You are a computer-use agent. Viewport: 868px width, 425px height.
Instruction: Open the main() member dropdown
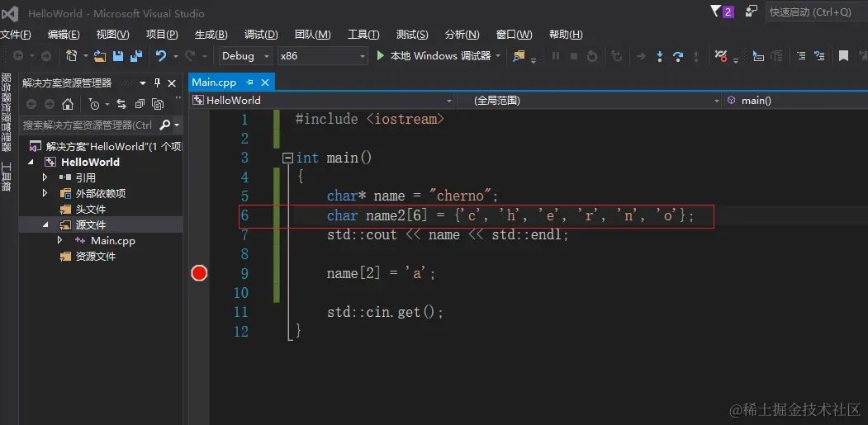(x=796, y=101)
